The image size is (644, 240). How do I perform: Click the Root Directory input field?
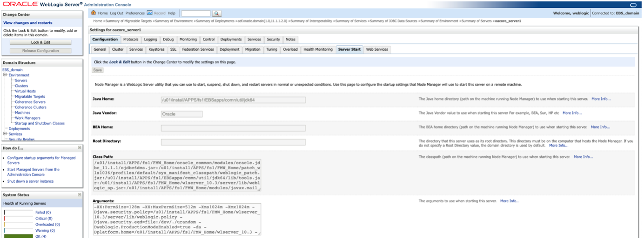point(233,142)
